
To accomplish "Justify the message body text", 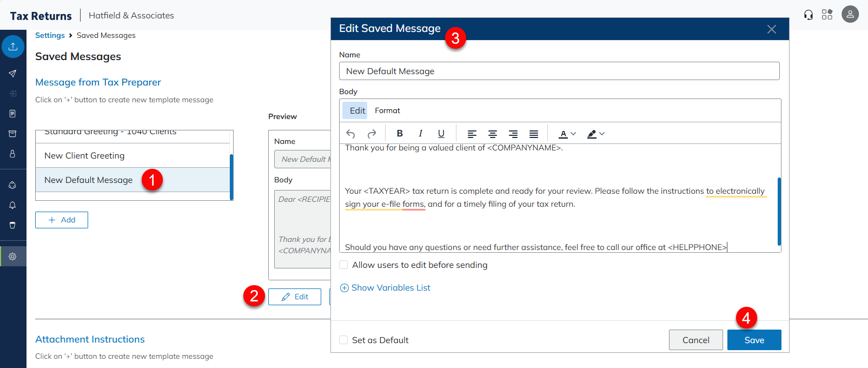I will coord(534,134).
